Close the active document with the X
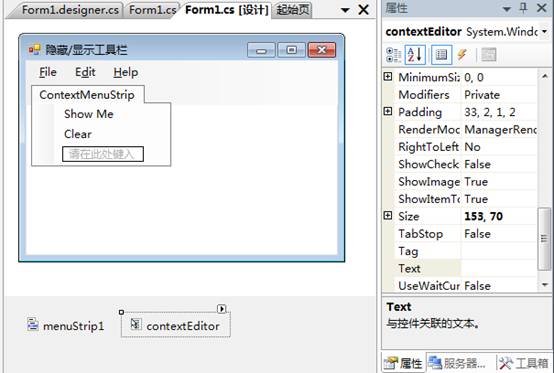This screenshot has width=554, height=373. pos(364,10)
